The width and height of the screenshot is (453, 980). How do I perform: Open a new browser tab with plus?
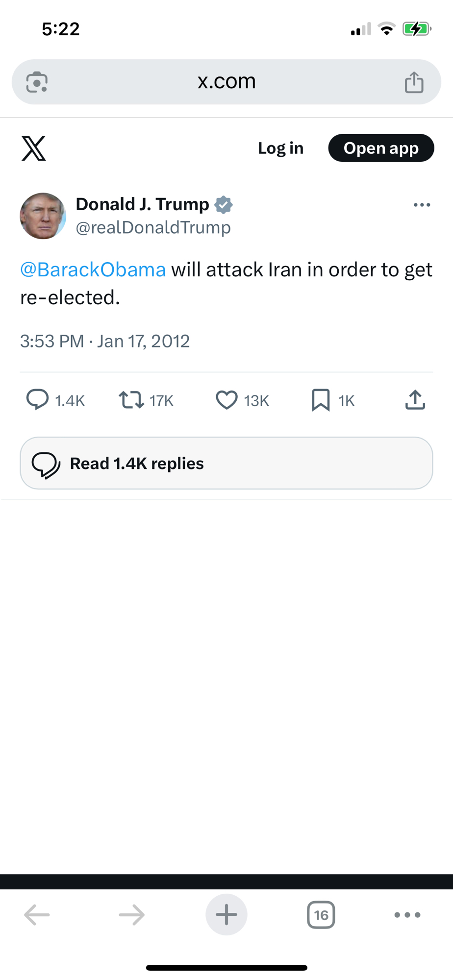[x=226, y=914]
